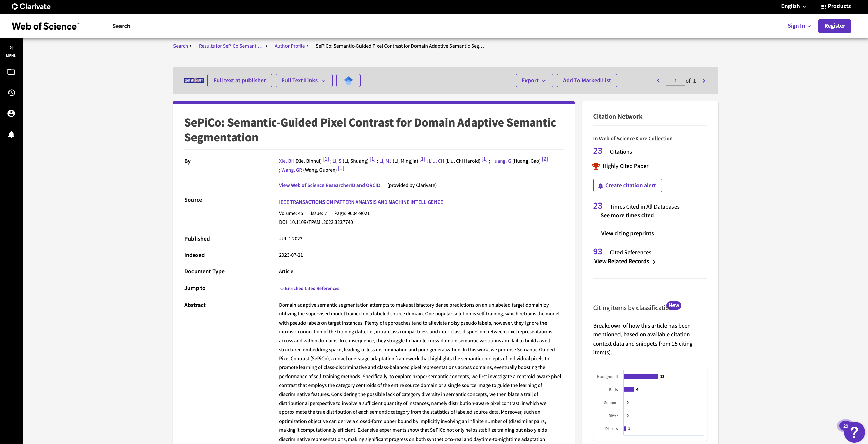Click the Highly Cited Paper trophy icon
Image resolution: width=868 pixels, height=444 pixels.
tap(596, 166)
